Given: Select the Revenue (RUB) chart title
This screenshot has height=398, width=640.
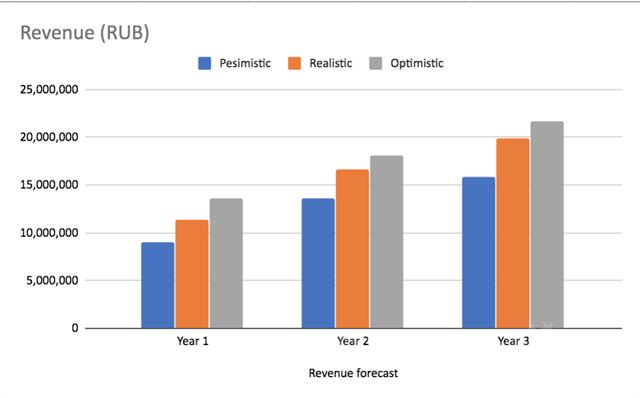Looking at the screenshot, I should tap(85, 33).
